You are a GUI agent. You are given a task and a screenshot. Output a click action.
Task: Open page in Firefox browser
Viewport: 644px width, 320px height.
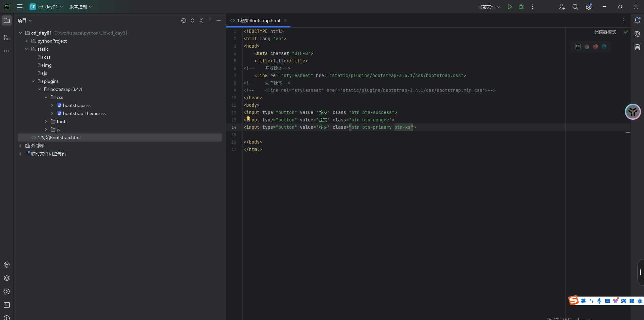click(x=595, y=47)
